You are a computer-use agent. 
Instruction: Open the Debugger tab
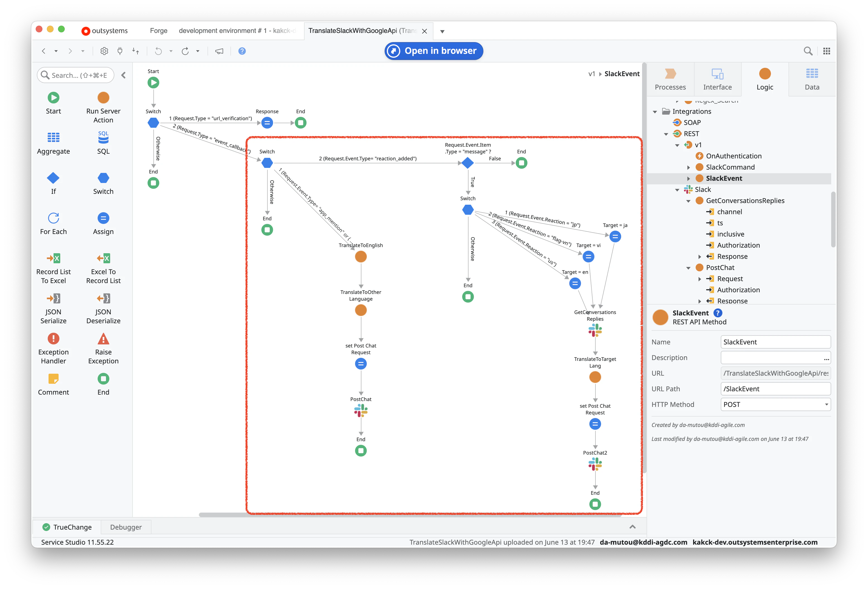click(x=126, y=527)
